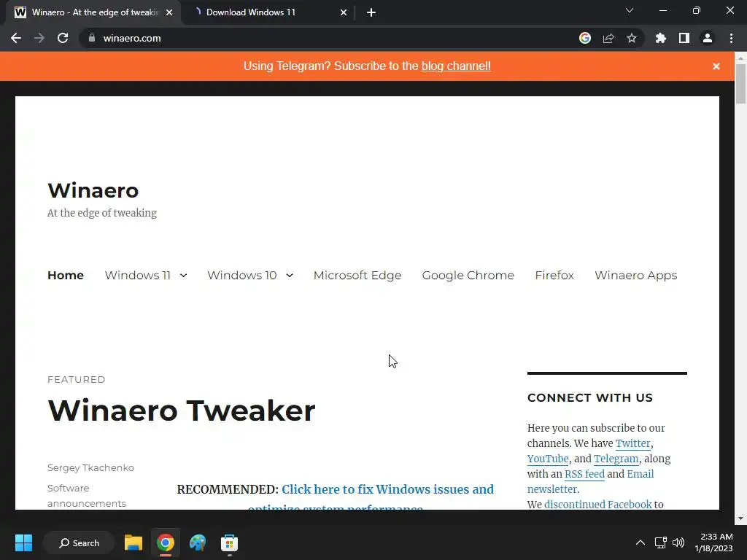Open the Windows 11 menu item
Image resolution: width=747 pixels, height=560 pixels.
(x=138, y=275)
